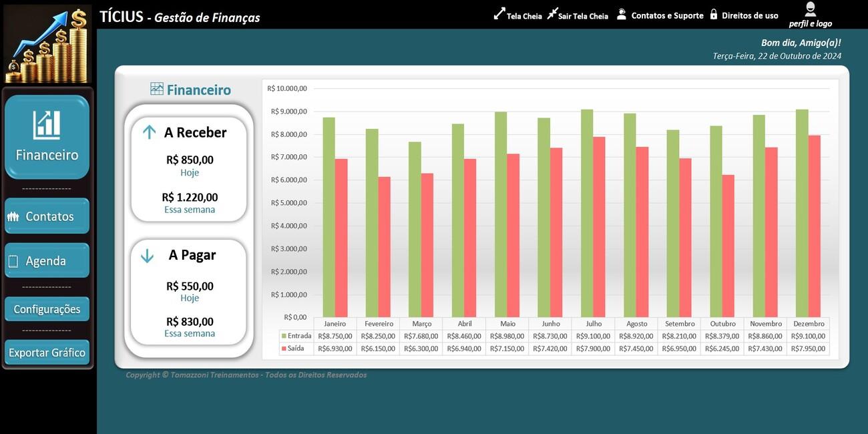Click the green Entrada legend swatch
The image size is (868, 434).
coord(283,336)
